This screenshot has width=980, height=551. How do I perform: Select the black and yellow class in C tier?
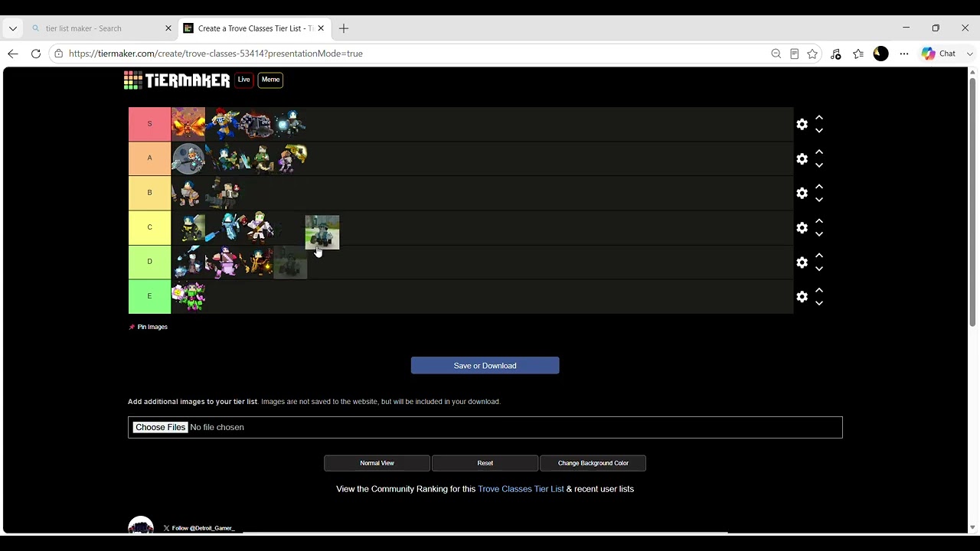[x=188, y=227]
